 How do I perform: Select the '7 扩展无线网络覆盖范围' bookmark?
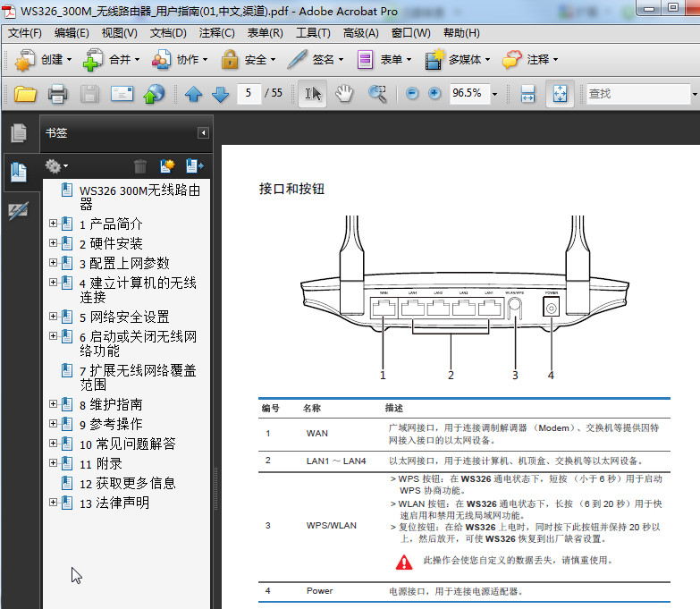(138, 377)
